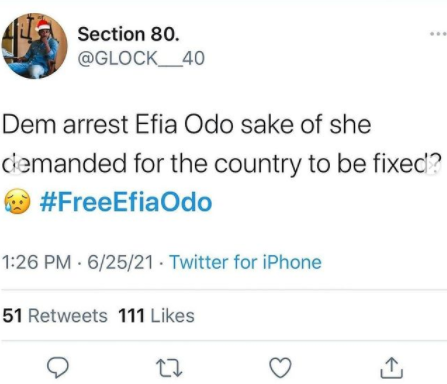Viewport: 447px width, 384px height.
Task: Click the 6/25/21 date
Action: click(x=120, y=262)
